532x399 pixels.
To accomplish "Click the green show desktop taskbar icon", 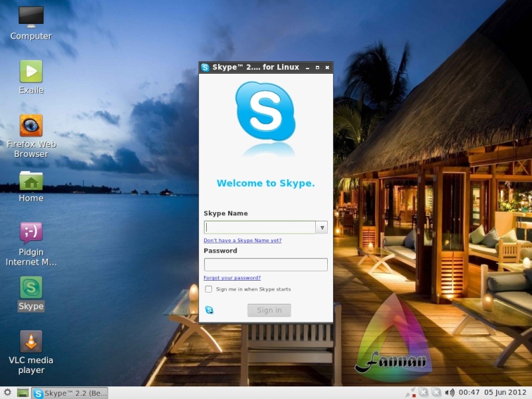I will 23,393.
